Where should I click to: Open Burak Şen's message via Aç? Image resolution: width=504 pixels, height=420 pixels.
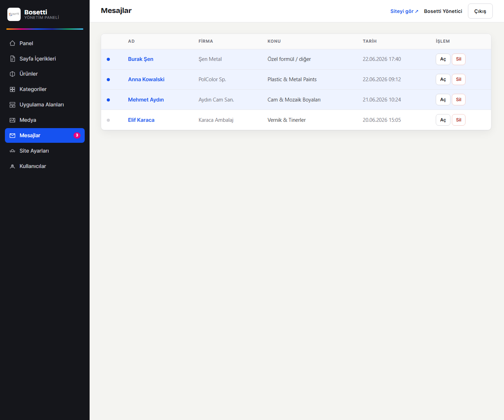[x=443, y=59]
